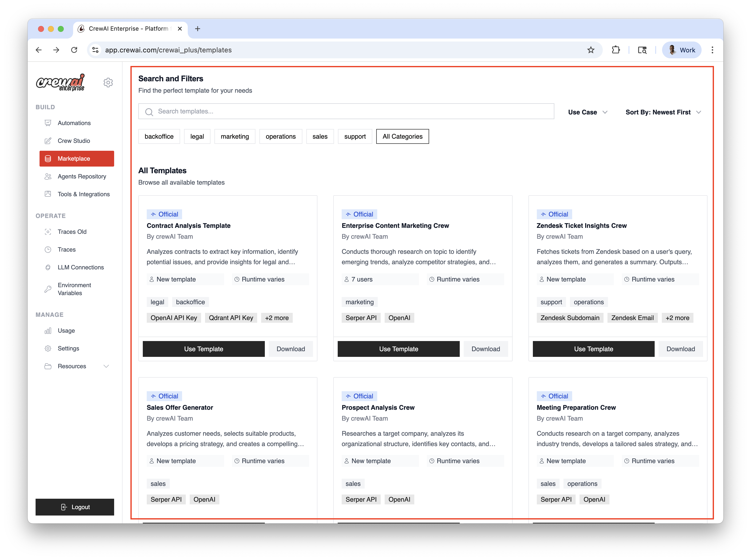Click the Marketplace database icon
Image resolution: width=751 pixels, height=560 pixels.
(48, 158)
